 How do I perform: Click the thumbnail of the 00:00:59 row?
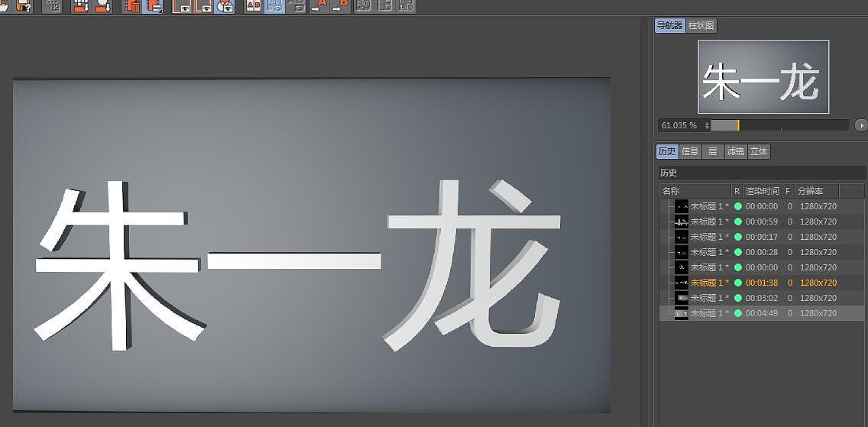[682, 222]
